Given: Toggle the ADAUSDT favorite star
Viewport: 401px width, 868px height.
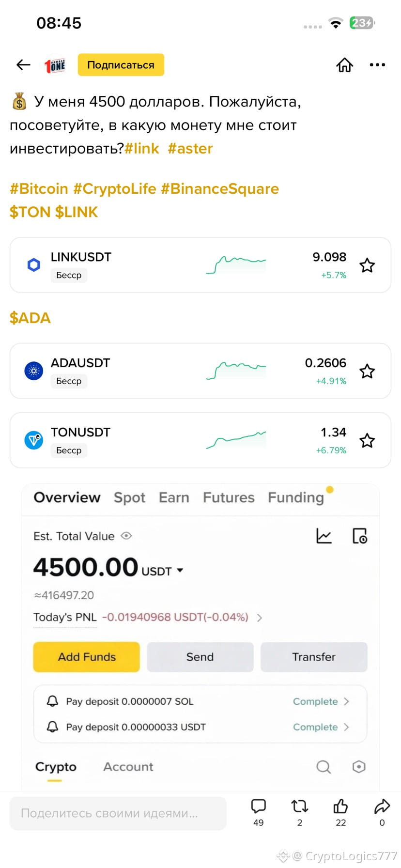Looking at the screenshot, I should [x=367, y=372].
